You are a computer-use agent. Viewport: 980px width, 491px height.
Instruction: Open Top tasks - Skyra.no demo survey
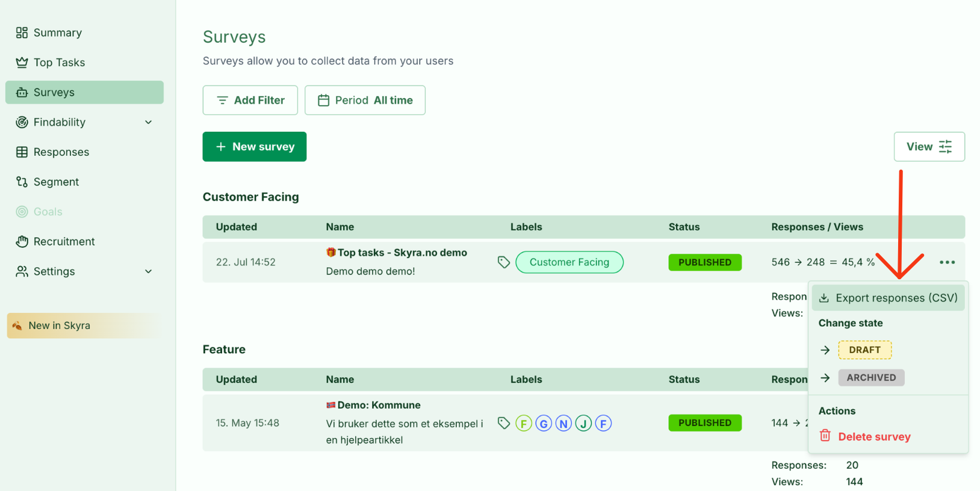click(402, 253)
